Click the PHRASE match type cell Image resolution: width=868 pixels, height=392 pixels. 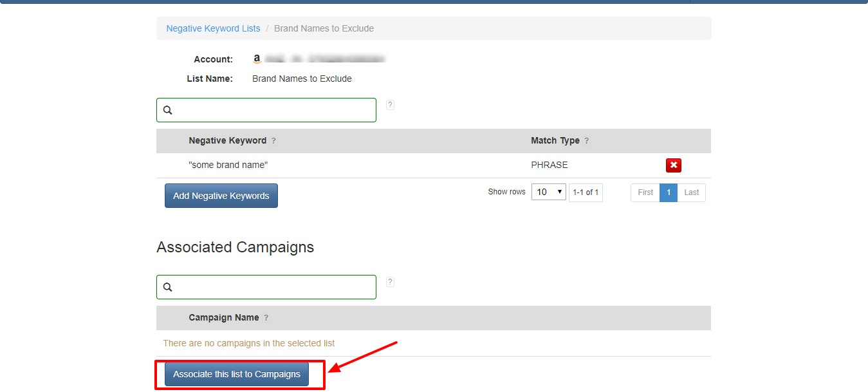(x=549, y=165)
